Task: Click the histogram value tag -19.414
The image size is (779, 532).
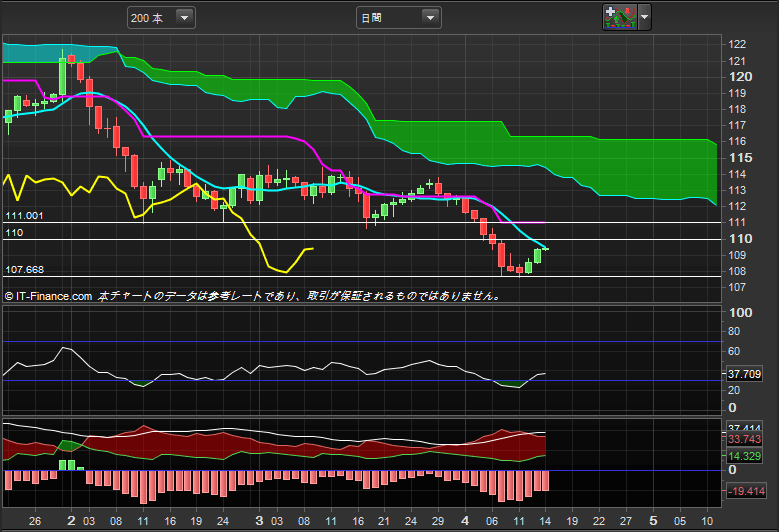Action: 746,491
